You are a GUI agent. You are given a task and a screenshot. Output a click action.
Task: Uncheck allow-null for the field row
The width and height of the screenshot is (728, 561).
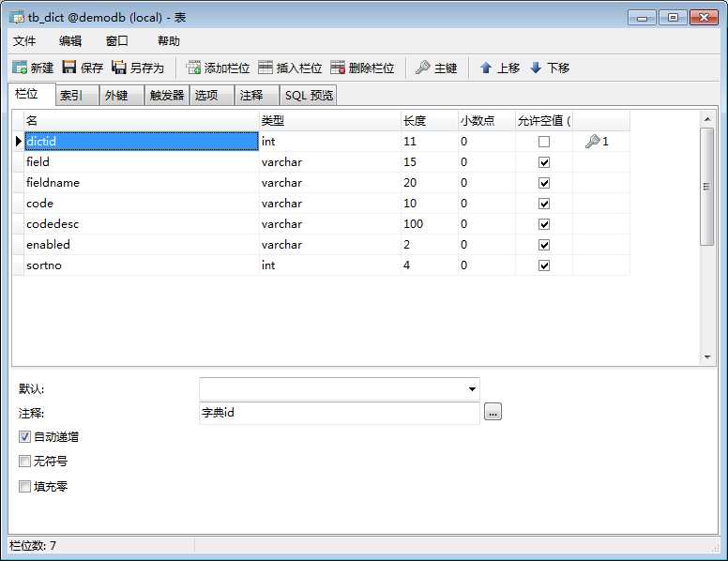pos(544,162)
